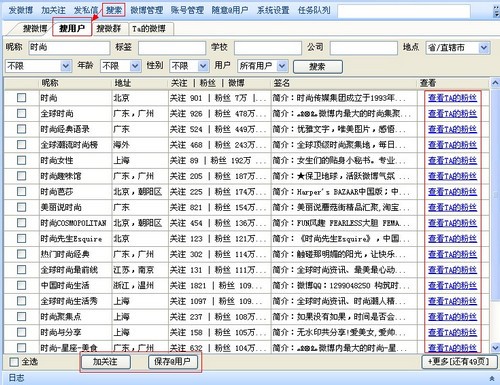This screenshot has width=500, height=385.
Task: Expand the 年龄 age dropdown
Action: 135,66
